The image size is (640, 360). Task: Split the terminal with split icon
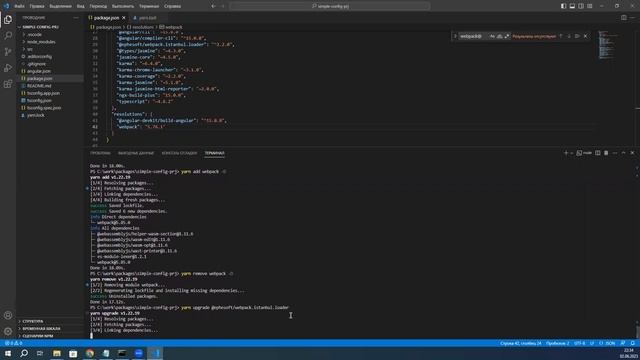pos(598,153)
